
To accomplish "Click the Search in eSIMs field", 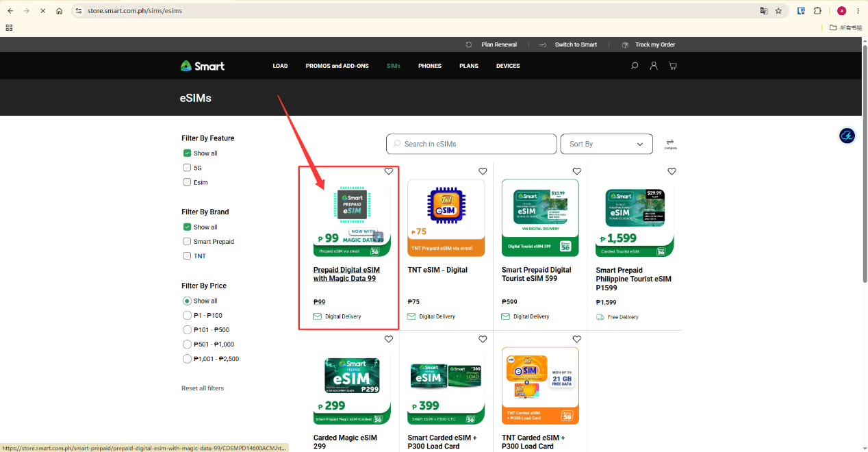I will click(x=472, y=144).
